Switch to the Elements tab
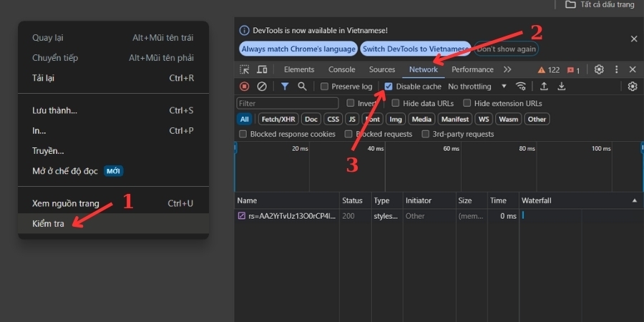 (x=299, y=69)
